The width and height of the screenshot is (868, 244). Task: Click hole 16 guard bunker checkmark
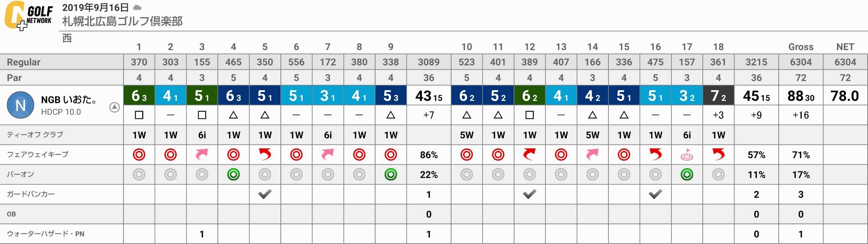pyautogui.click(x=655, y=194)
